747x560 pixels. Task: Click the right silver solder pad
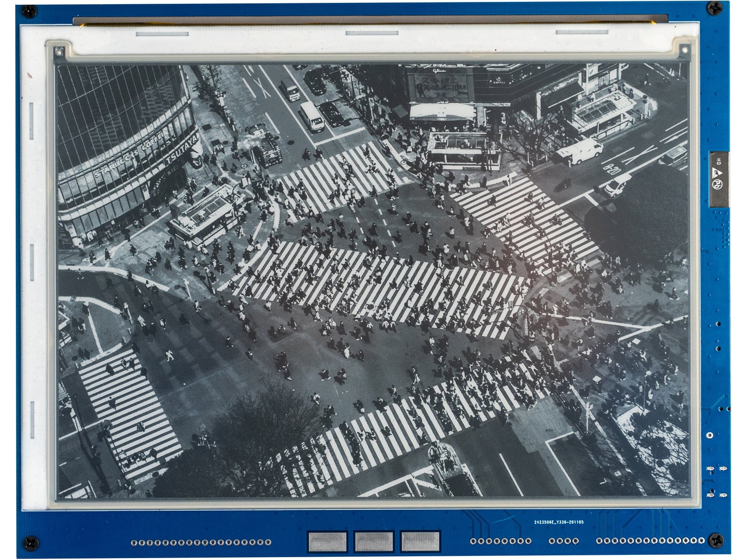click(x=420, y=542)
